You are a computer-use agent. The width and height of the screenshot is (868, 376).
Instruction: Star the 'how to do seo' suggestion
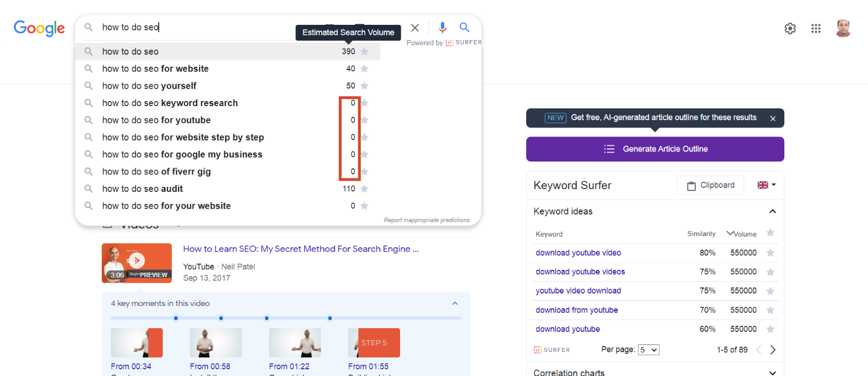[x=364, y=51]
